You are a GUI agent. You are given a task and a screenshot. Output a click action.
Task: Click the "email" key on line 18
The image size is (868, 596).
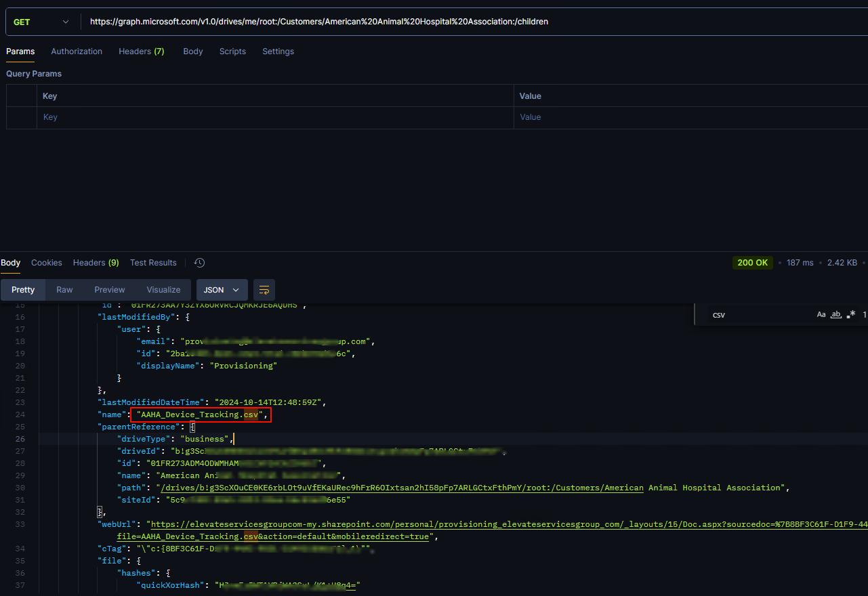point(153,341)
